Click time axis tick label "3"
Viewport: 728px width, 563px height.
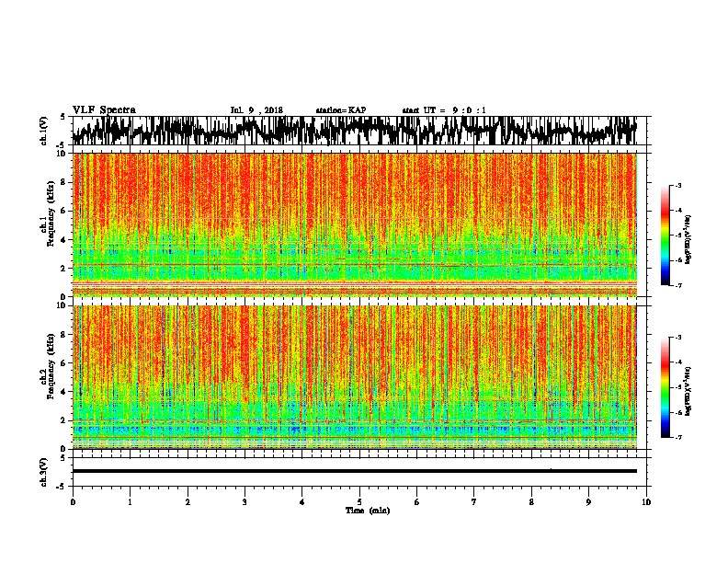pyautogui.click(x=245, y=502)
